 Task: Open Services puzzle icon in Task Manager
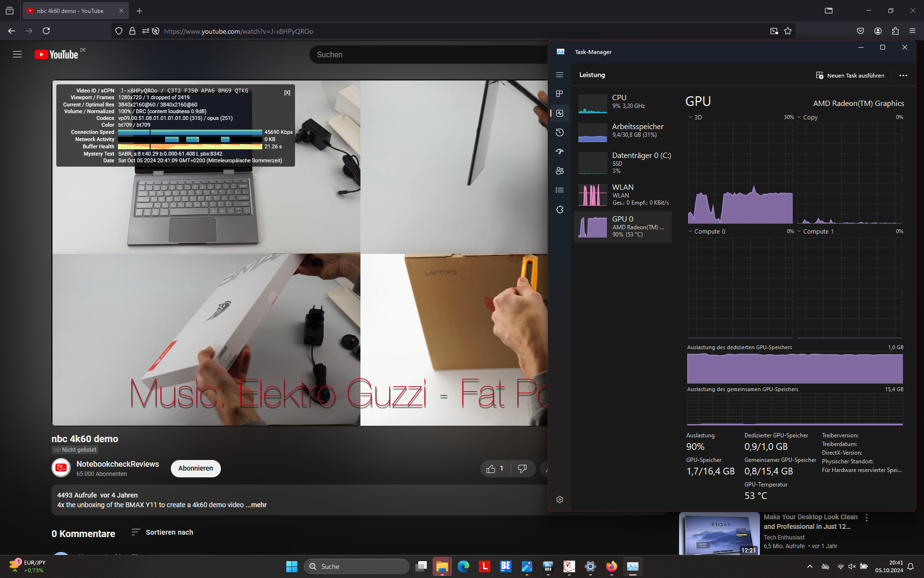[559, 210]
